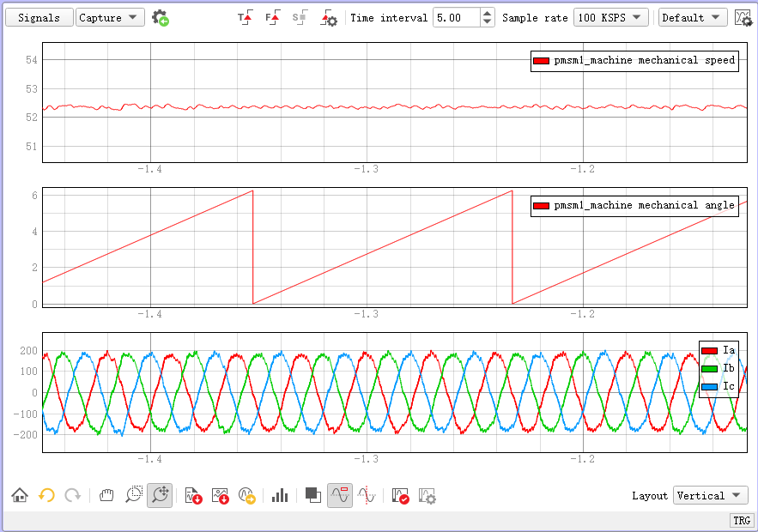Click the red Ia legend swatch
Viewport: 758px width, 532px height.
tap(709, 350)
